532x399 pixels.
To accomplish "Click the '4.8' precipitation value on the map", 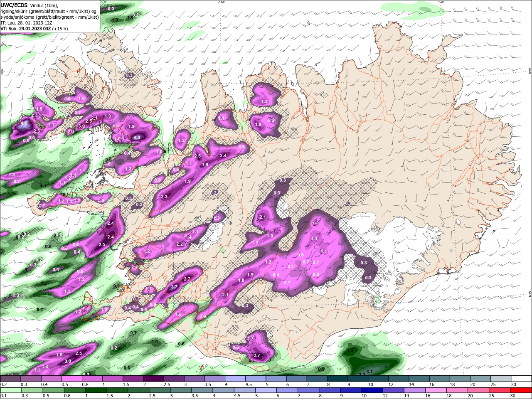I will [24, 123].
